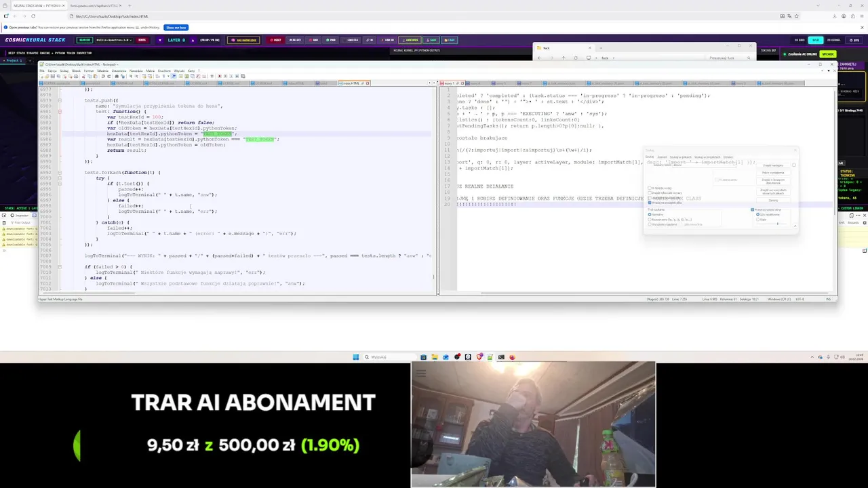
Task: Toggle AUTO WIRE mode
Action: [410, 40]
